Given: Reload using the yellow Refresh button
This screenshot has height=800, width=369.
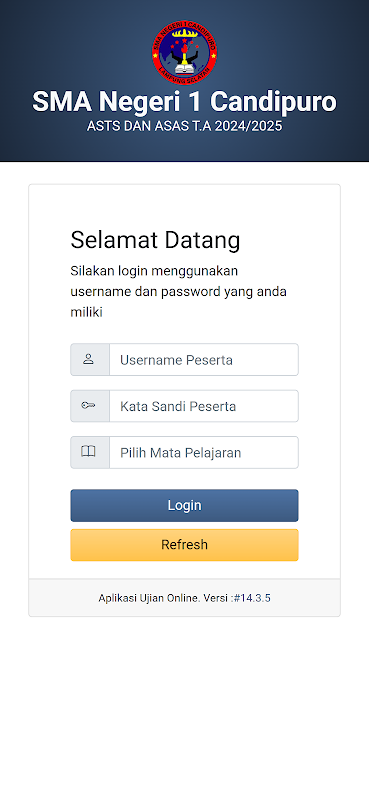Looking at the screenshot, I should click(x=184, y=545).
